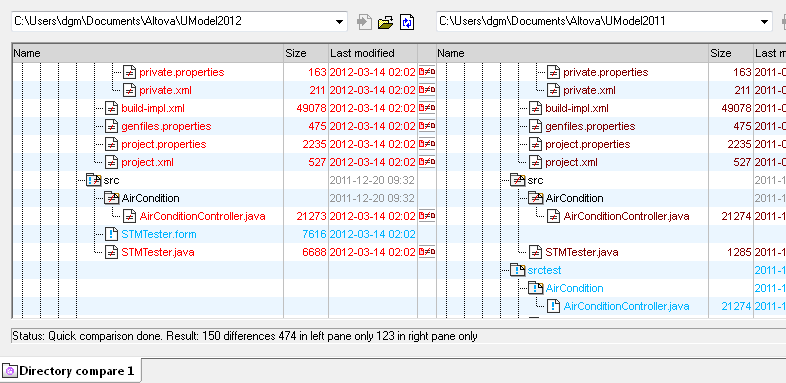This screenshot has width=786, height=383.
Task: Click blue AirConditionController.java file icon
Action: pyautogui.click(x=553, y=306)
